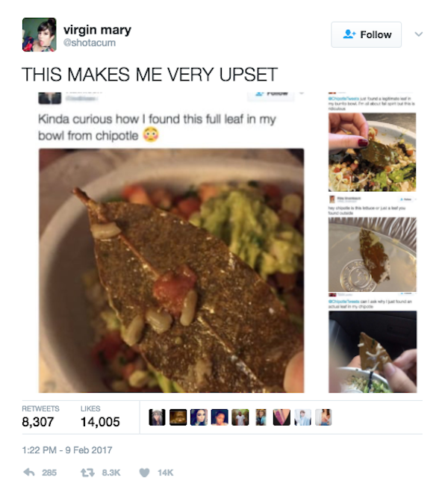Toggle the heart like icon
Image resolution: width=448 pixels, height=498 pixels.
click(144, 473)
